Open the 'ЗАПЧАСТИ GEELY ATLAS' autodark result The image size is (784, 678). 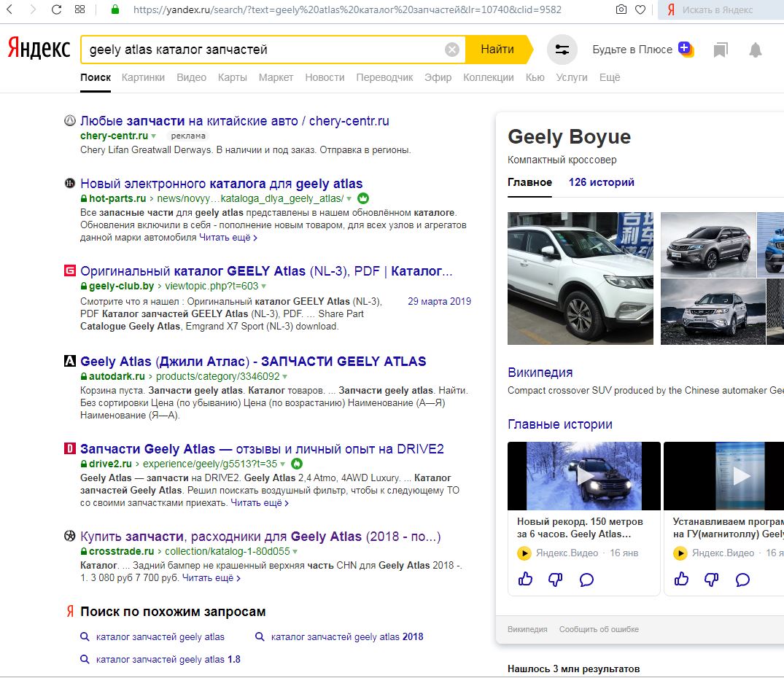click(x=254, y=361)
